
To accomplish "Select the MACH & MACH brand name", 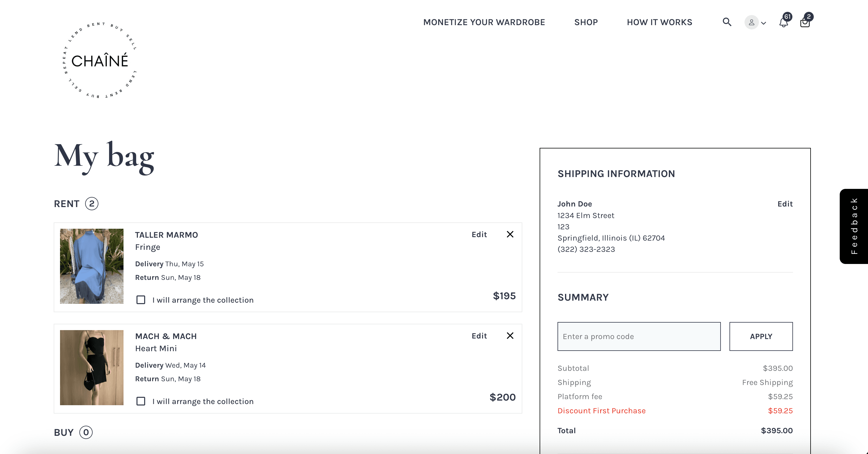I will 166,336.
